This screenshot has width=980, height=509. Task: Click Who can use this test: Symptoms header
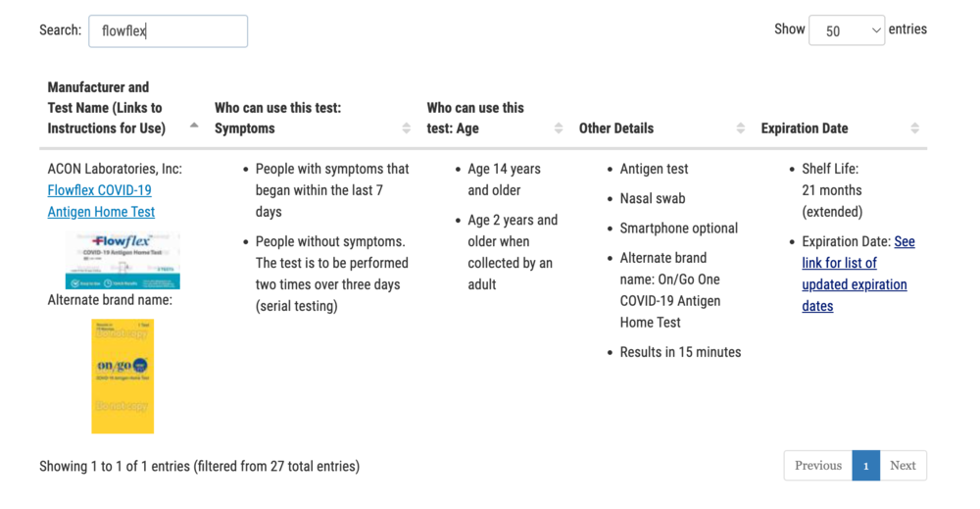click(x=277, y=118)
